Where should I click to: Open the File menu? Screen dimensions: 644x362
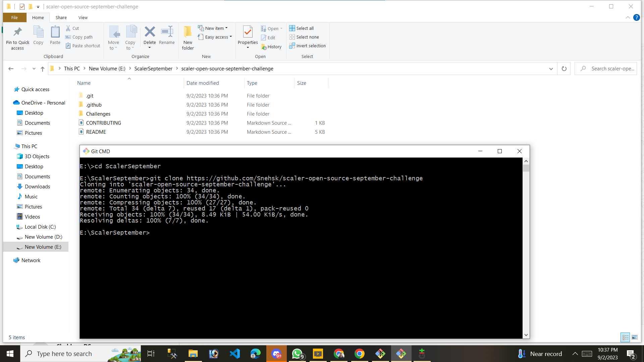coord(14,17)
